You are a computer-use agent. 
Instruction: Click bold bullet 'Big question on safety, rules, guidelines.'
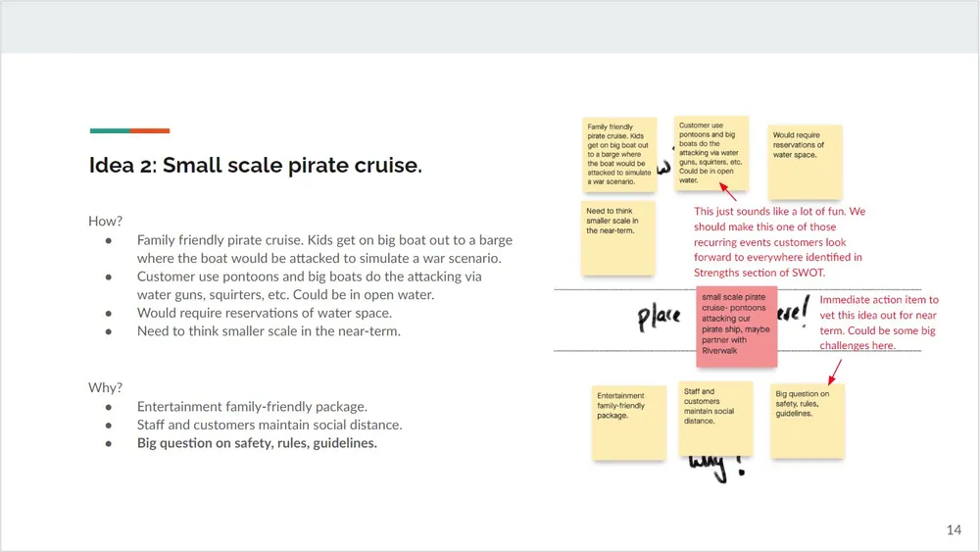point(257,442)
